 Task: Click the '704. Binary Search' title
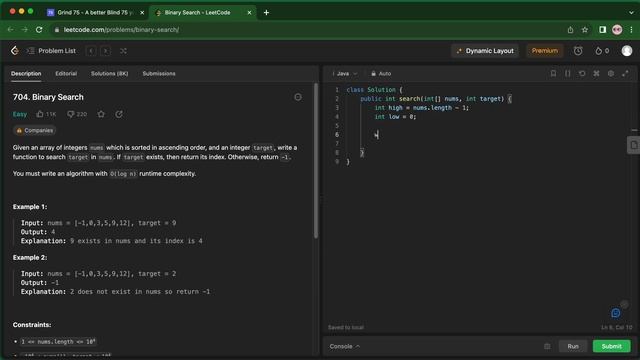pos(48,97)
